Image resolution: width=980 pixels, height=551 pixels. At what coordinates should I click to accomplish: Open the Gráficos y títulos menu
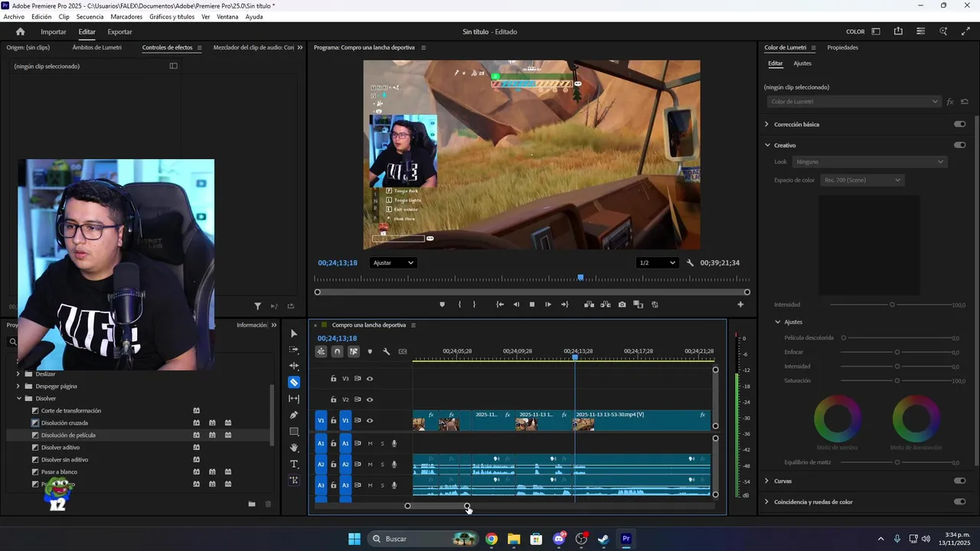click(171, 17)
